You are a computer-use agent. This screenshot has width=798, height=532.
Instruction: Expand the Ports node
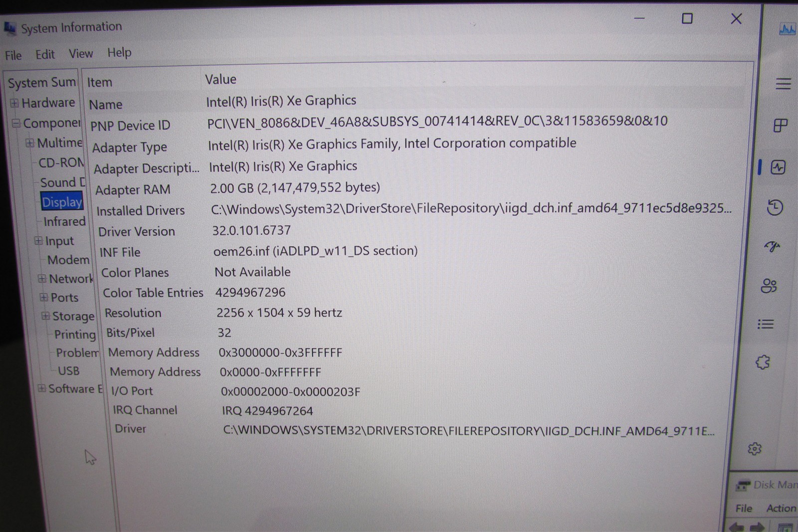point(44,298)
